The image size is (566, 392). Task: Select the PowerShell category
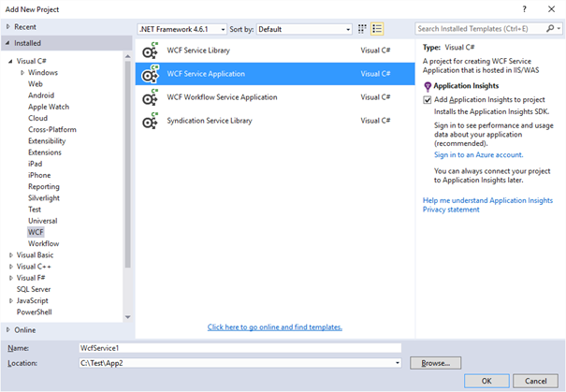(x=35, y=312)
